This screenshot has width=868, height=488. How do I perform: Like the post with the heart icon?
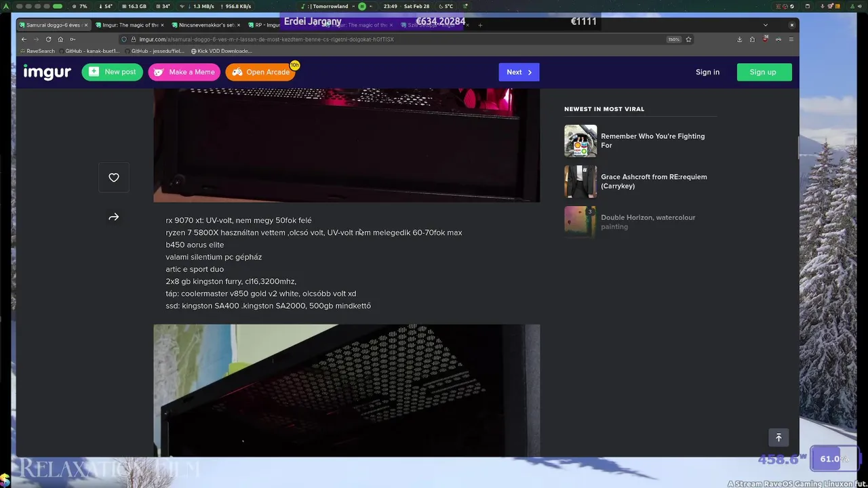pos(114,178)
